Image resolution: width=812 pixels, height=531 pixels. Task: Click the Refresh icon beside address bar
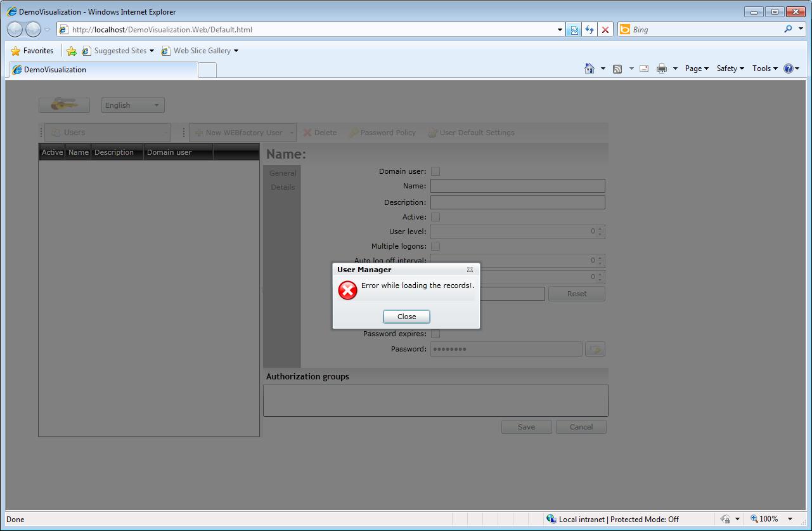pos(590,30)
